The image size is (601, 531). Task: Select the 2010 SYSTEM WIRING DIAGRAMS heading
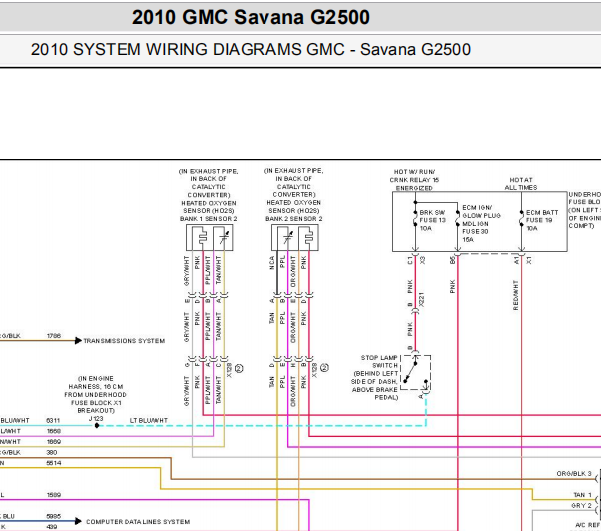251,50
